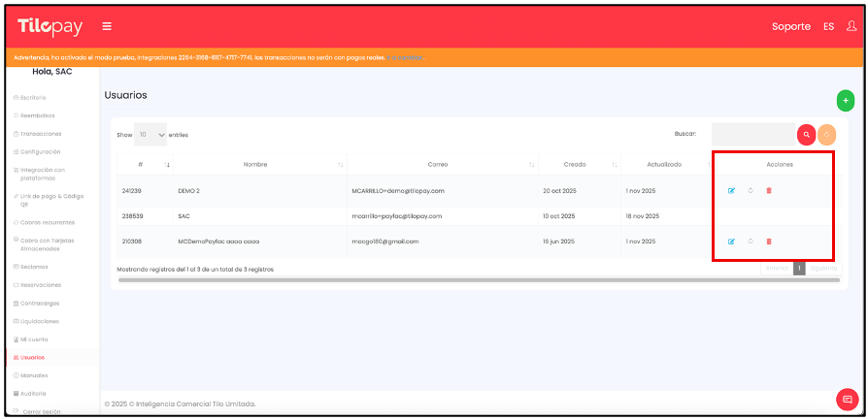Delete the MCDemoPayfac user

(768, 241)
